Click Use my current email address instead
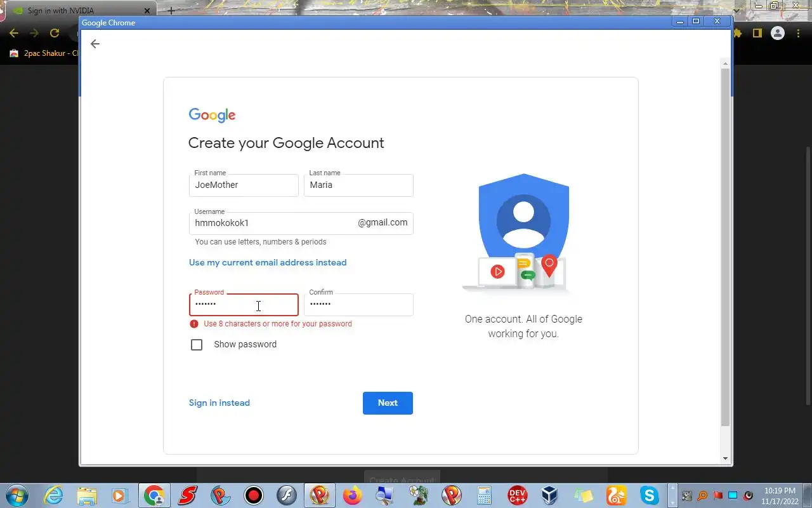 tap(268, 262)
